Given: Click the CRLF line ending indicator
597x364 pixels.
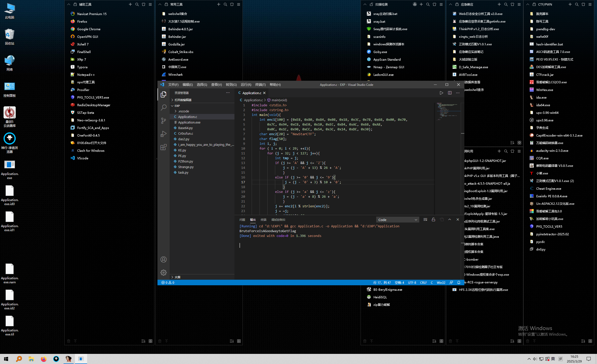Looking at the screenshot, I should tap(423, 282).
